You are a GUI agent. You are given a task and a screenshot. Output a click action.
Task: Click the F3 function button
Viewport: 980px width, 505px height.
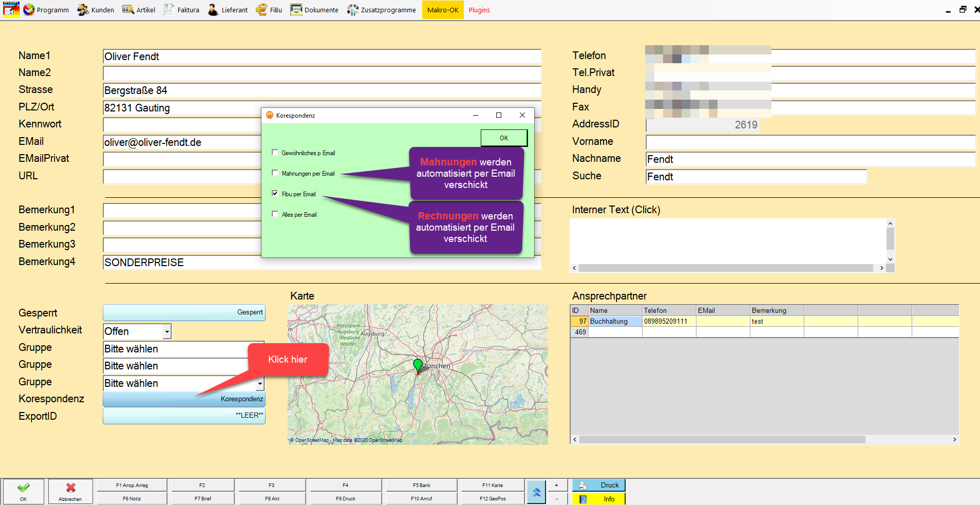[272, 485]
